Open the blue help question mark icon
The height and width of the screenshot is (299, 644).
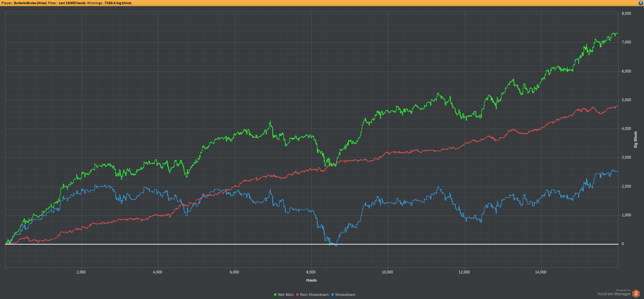pyautogui.click(x=641, y=3)
